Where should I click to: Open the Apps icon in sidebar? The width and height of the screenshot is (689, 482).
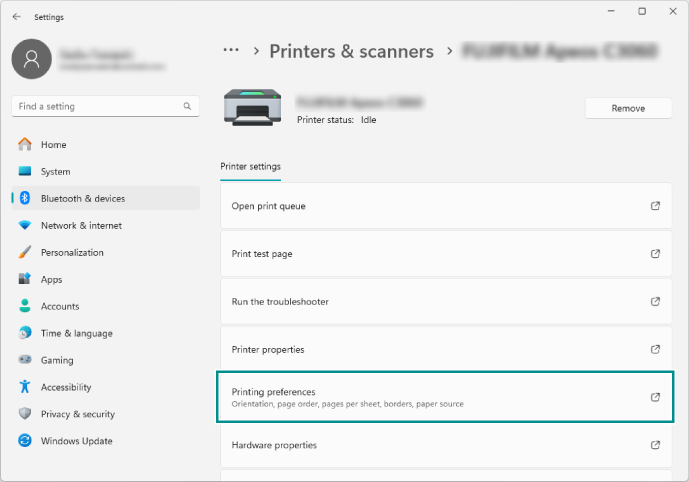click(25, 280)
